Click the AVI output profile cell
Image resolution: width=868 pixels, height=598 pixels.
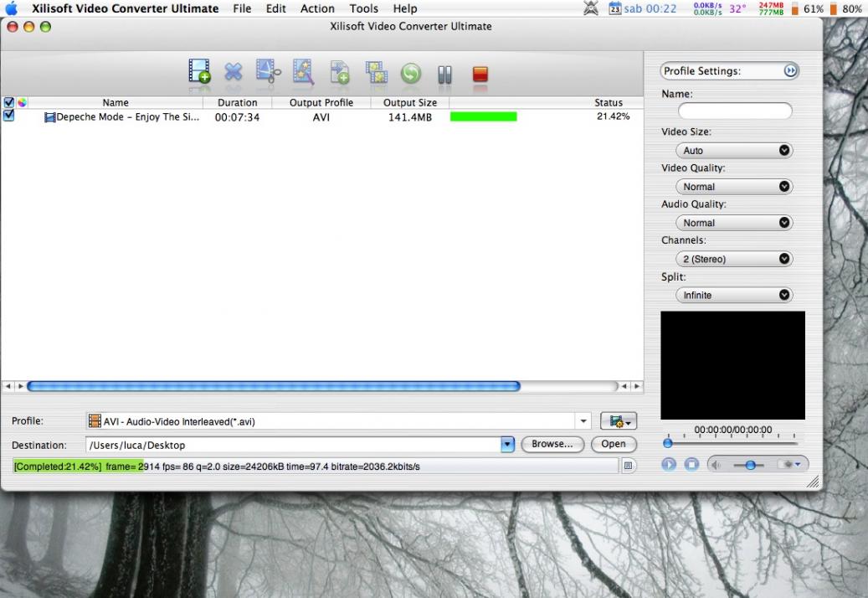tap(321, 116)
